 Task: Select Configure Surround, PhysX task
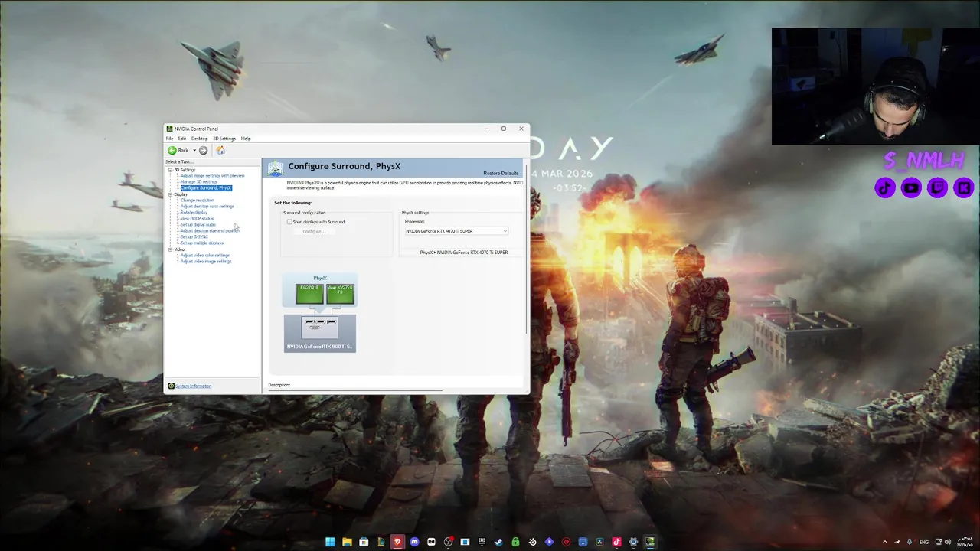coord(206,188)
